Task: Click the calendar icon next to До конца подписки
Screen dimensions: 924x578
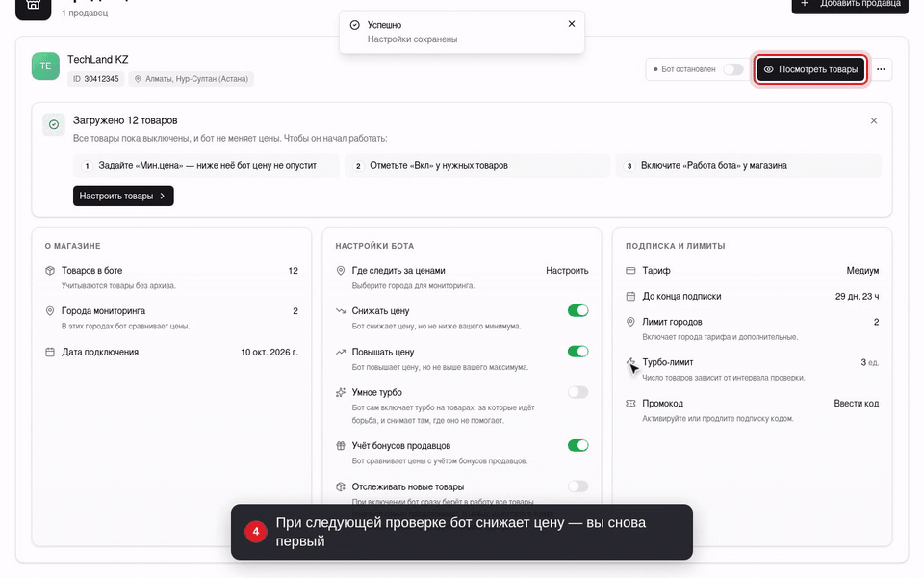Action: coord(630,296)
